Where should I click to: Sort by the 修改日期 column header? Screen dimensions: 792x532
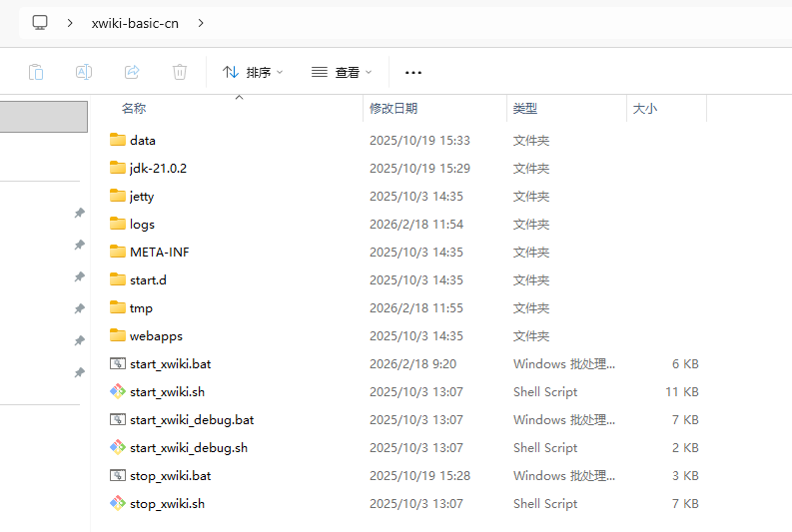pyautogui.click(x=394, y=109)
